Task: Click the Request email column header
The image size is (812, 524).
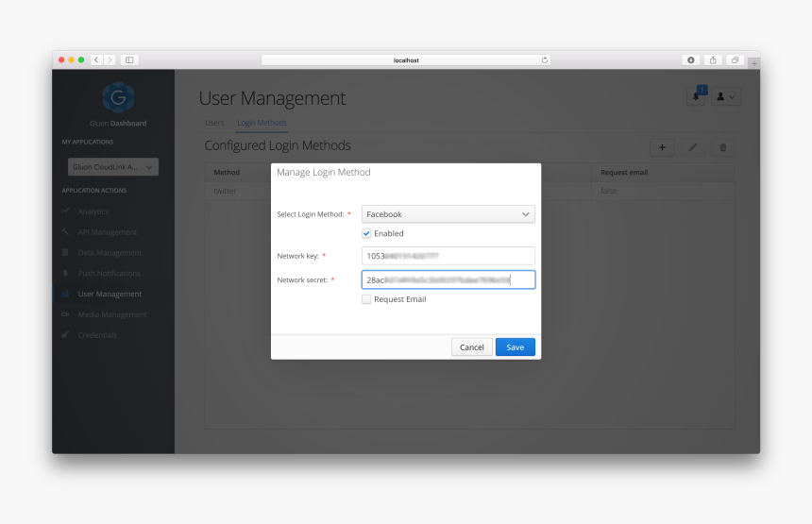Action: point(624,173)
